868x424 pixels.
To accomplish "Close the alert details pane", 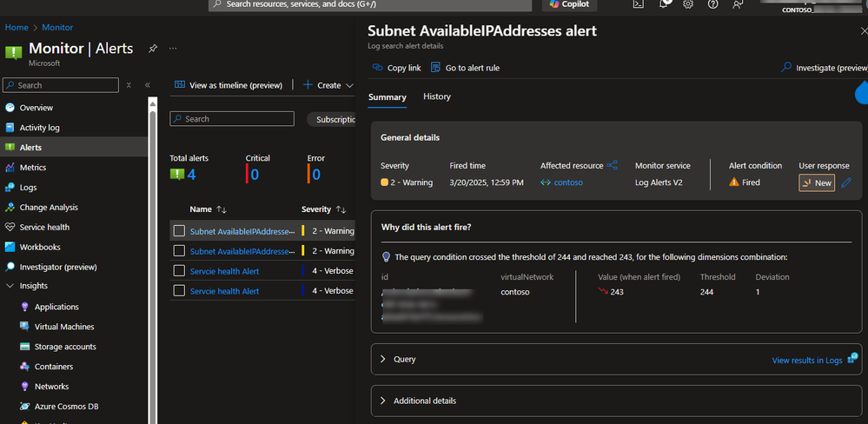I will (x=863, y=31).
